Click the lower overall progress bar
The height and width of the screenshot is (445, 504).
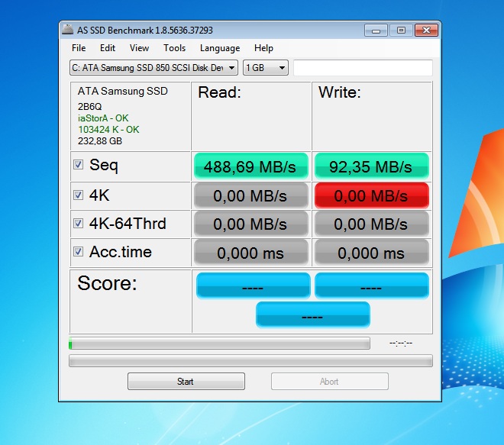coord(250,360)
